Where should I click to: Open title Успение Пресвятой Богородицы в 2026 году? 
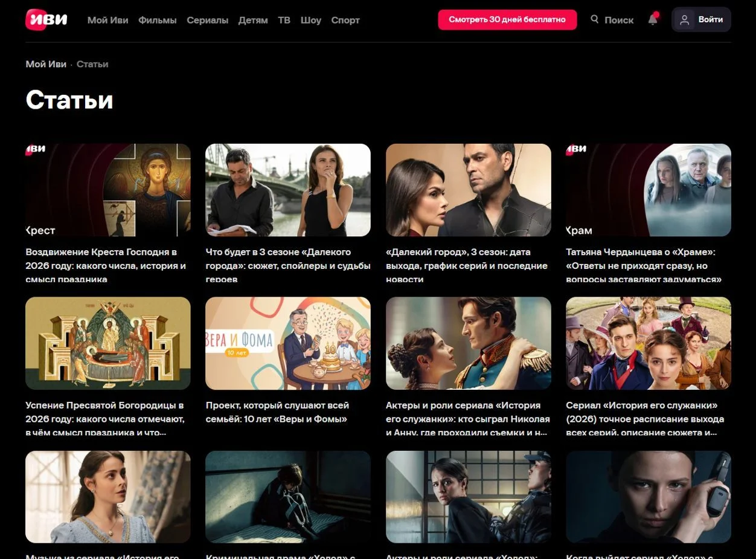(105, 419)
